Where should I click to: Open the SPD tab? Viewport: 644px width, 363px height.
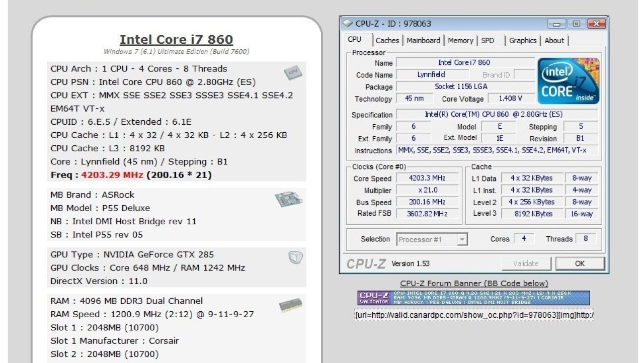(x=488, y=41)
